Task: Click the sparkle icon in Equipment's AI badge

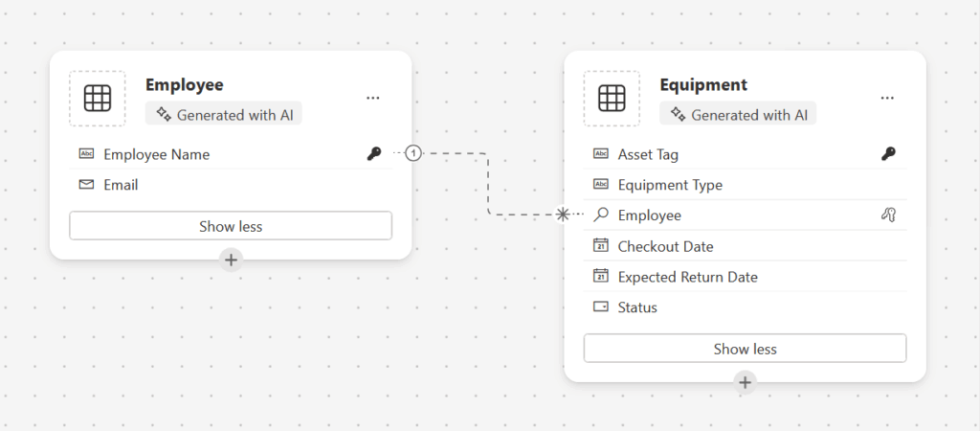Action: click(x=679, y=115)
